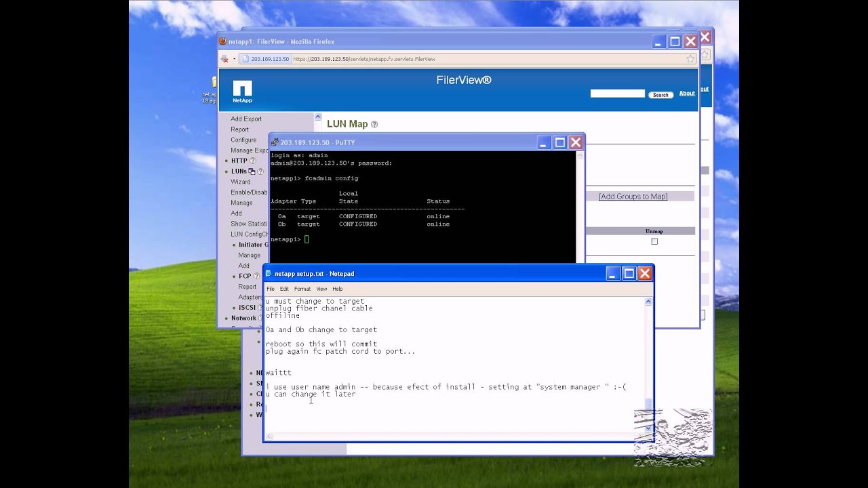868x488 pixels.
Task: Click the new-window icon beside LUNs
Action: [252, 171]
